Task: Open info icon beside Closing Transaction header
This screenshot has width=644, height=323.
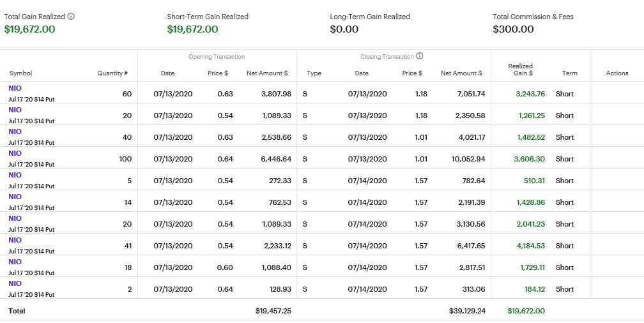Action: 419,56
